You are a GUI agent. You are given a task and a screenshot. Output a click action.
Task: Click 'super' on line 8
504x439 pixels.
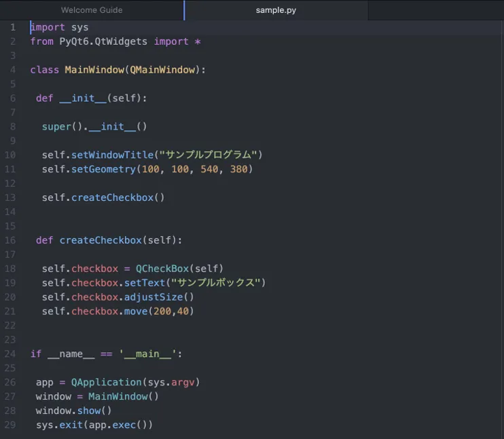tap(56, 126)
